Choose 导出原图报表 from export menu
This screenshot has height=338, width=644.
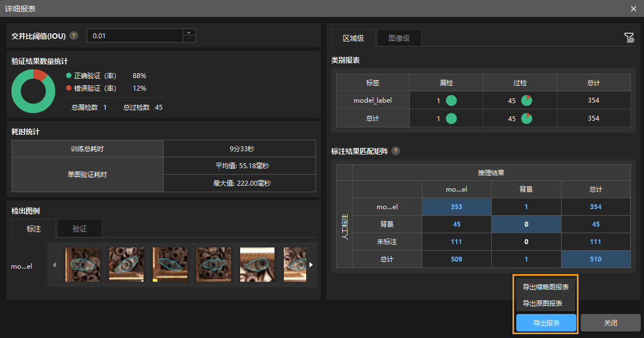point(542,303)
